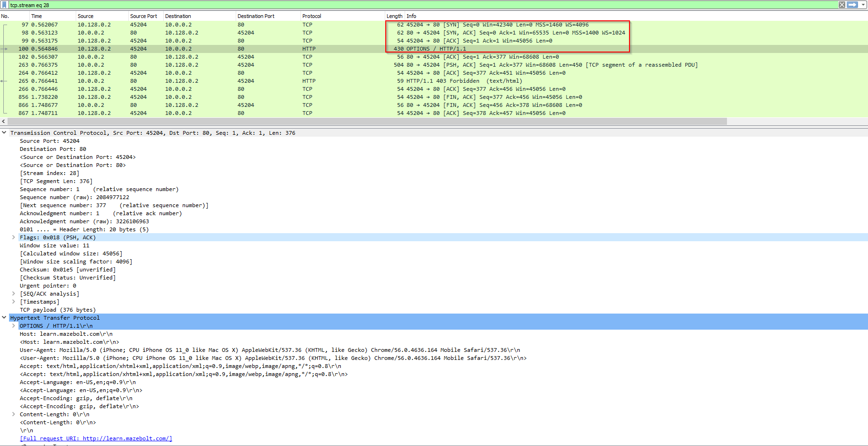Open the filter history dropdown arrow

pyautogui.click(x=863, y=5)
